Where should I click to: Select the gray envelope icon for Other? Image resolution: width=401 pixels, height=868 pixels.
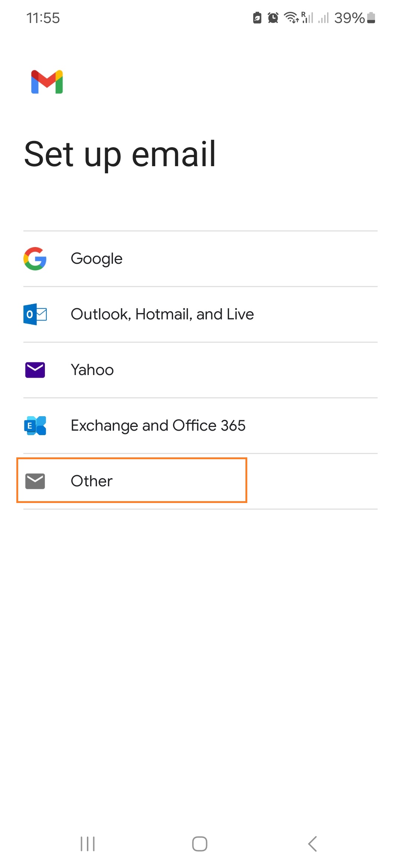tap(35, 481)
